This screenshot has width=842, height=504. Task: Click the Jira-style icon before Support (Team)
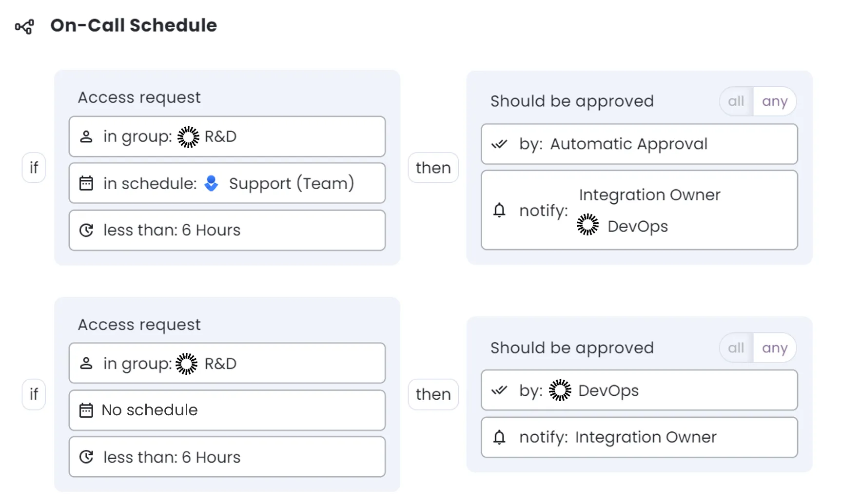click(x=212, y=183)
